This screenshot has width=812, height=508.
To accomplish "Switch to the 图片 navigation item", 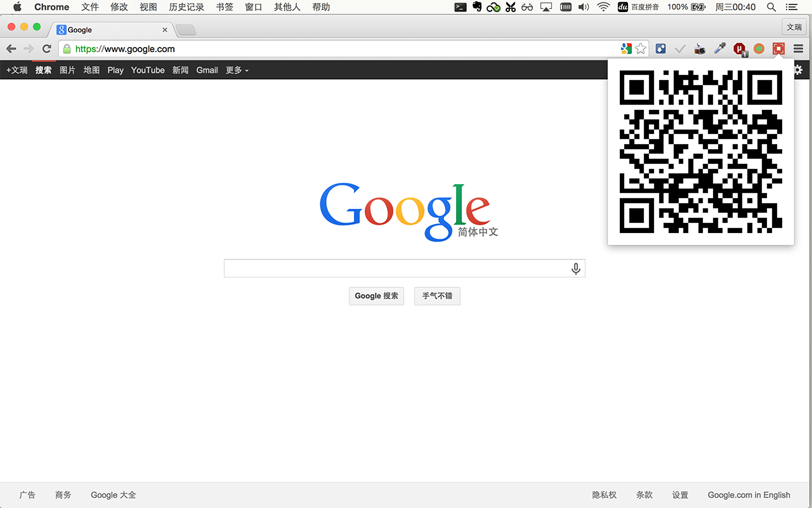I will click(x=67, y=70).
